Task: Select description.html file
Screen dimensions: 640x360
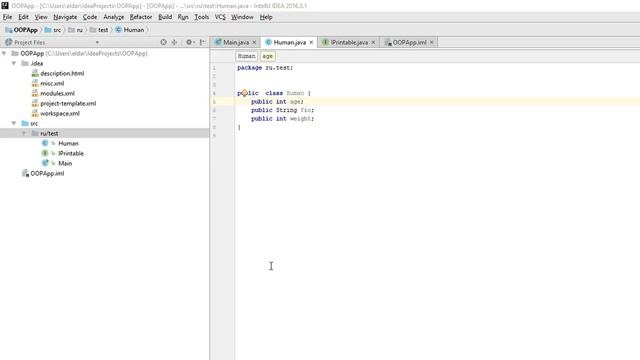Action: click(x=62, y=73)
